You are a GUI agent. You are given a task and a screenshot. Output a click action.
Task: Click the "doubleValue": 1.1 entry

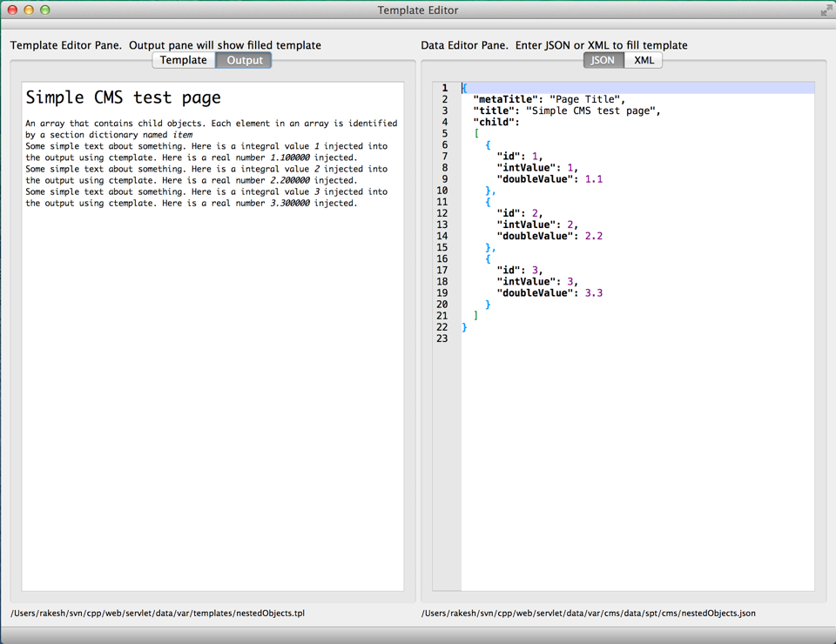click(549, 179)
